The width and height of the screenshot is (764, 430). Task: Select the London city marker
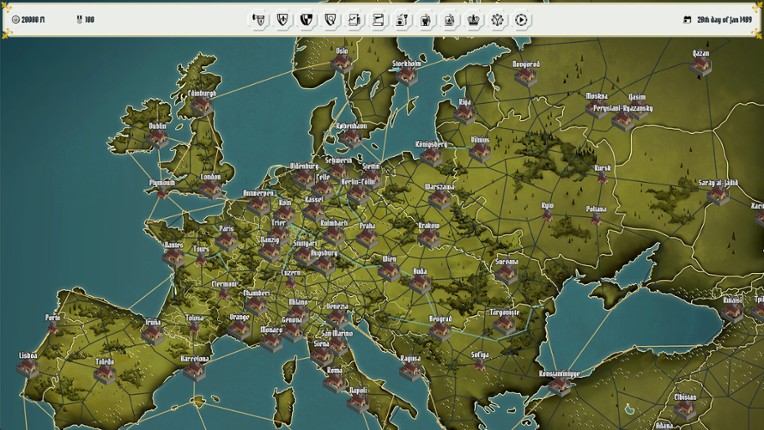click(x=210, y=189)
